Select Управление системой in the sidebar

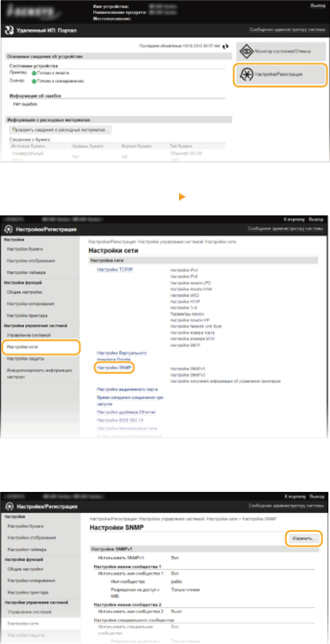[28, 336]
